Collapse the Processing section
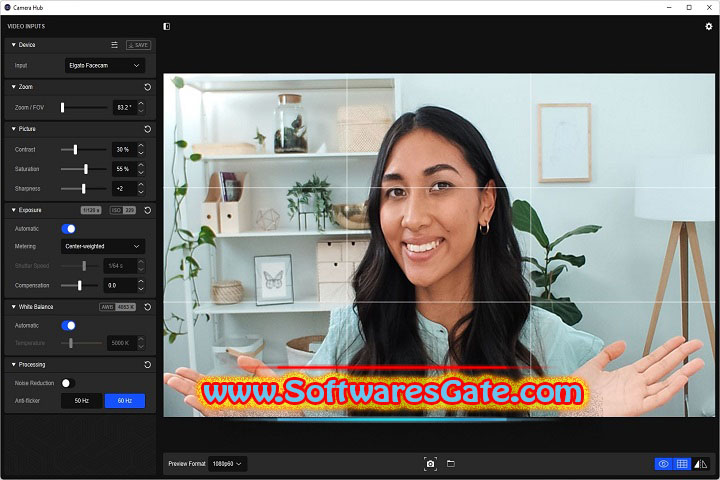 (x=13, y=365)
